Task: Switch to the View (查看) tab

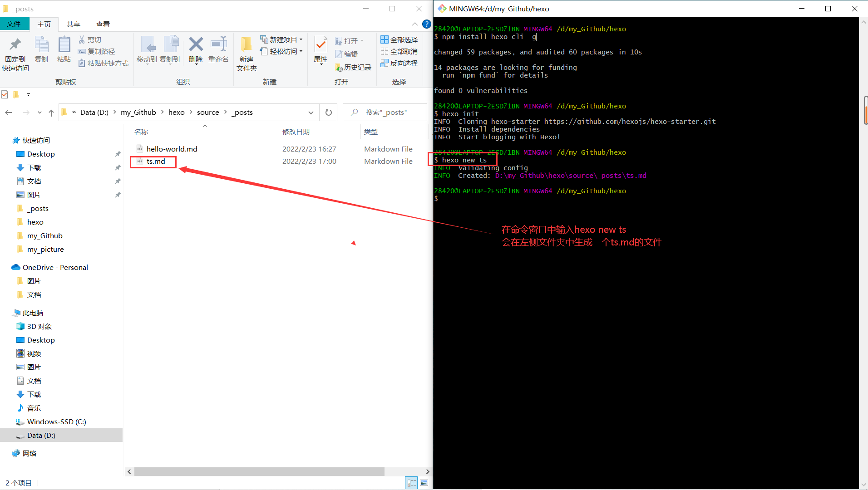Action: [103, 24]
